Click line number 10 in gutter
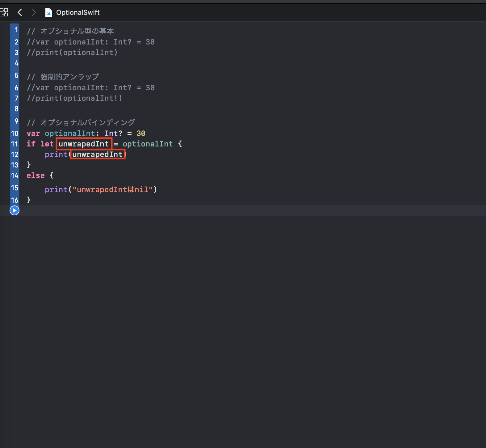Image resolution: width=486 pixels, height=448 pixels. (15, 133)
